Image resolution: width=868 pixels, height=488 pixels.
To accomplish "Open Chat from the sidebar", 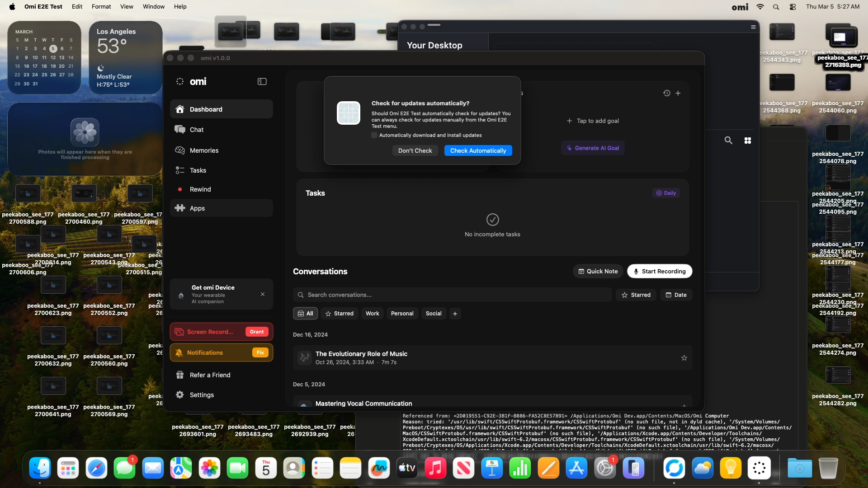I will click(x=196, y=130).
